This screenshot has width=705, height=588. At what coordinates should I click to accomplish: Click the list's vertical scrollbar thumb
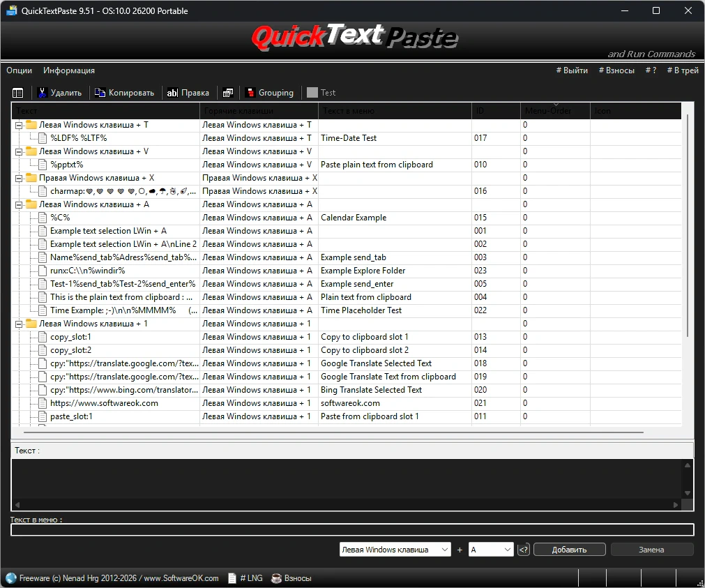[x=688, y=225]
